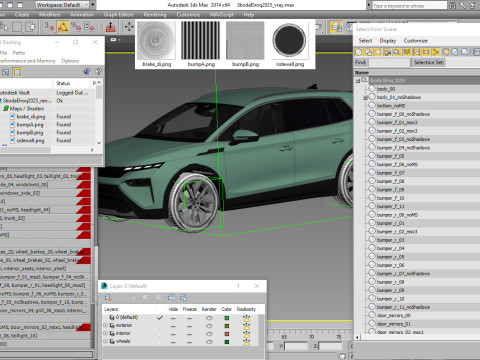Click the wrench icon in title bar

point(463,5)
